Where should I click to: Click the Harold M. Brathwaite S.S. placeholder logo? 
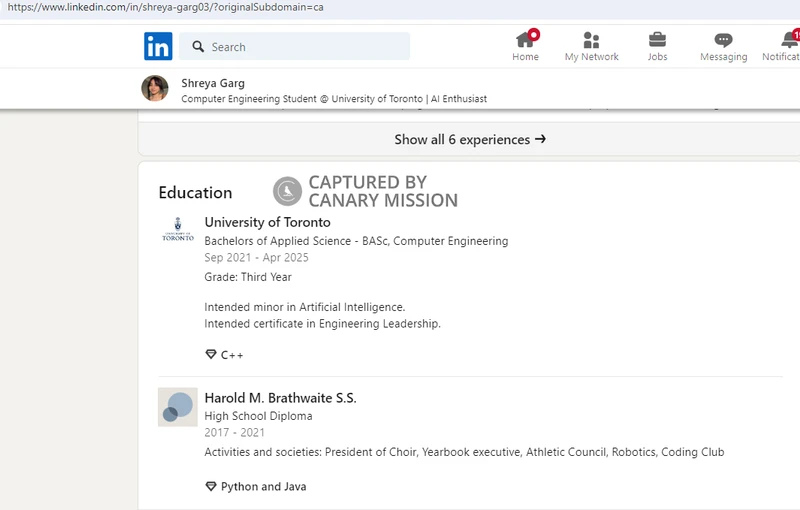tap(178, 407)
